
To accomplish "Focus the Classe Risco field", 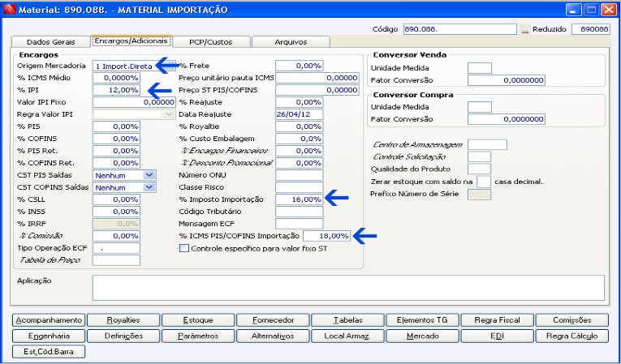I will [x=299, y=187].
